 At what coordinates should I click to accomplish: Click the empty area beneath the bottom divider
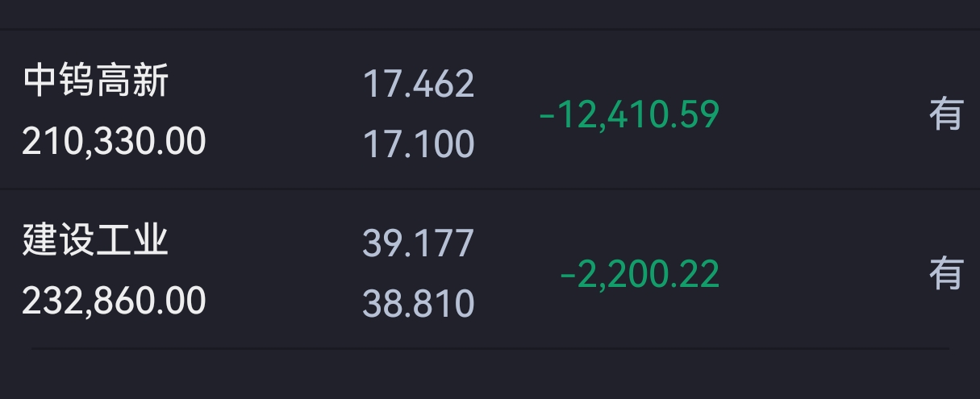click(x=490, y=375)
